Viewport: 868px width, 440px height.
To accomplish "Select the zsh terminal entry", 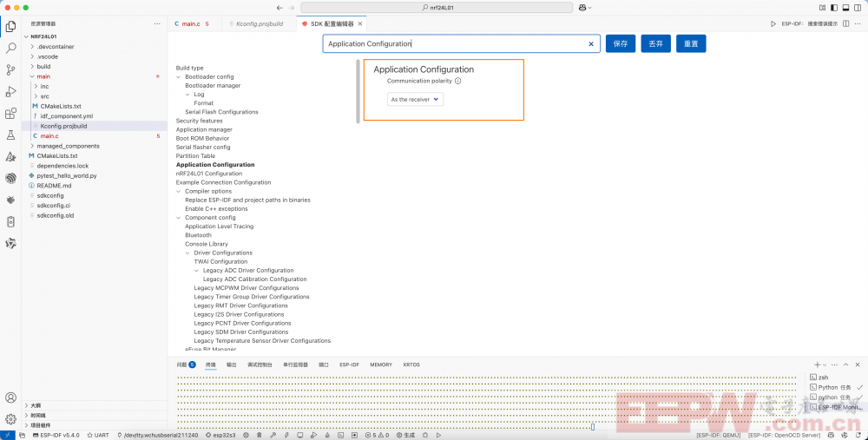I will click(x=835, y=378).
